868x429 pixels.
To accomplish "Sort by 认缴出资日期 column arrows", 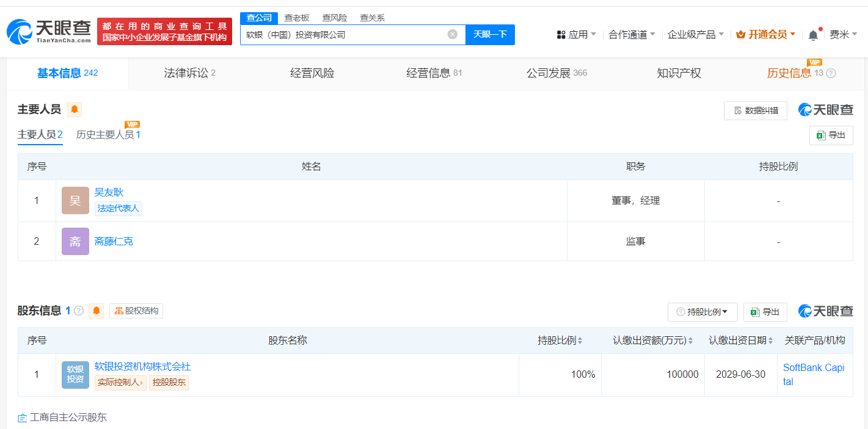I will coord(771,341).
